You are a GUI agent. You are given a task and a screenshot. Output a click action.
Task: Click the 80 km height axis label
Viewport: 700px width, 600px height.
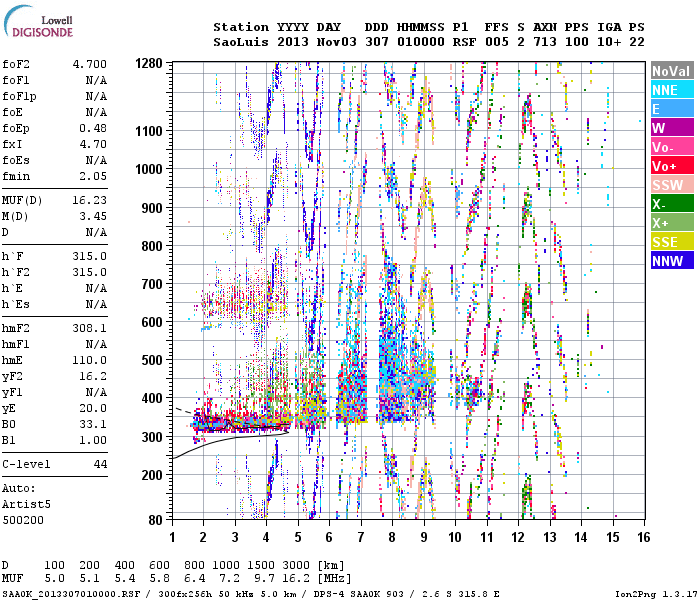coord(155,520)
